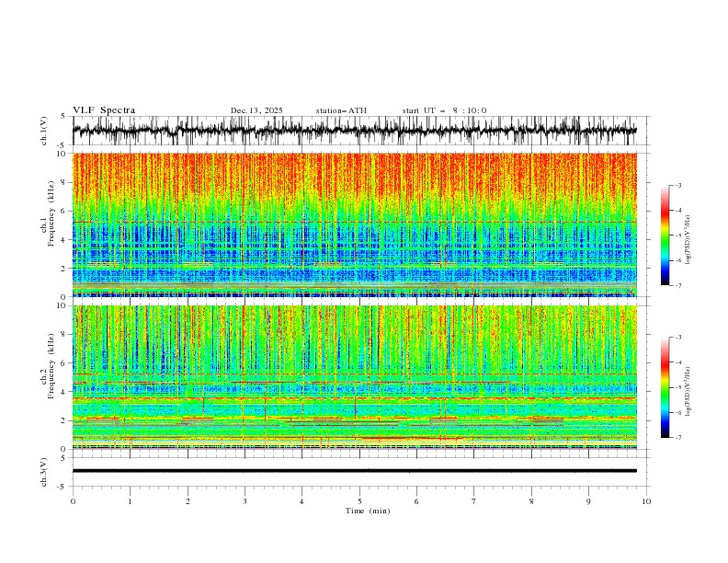The image size is (728, 563).
Task: Click the 'Time (min)' axis title
Action: pyautogui.click(x=368, y=511)
